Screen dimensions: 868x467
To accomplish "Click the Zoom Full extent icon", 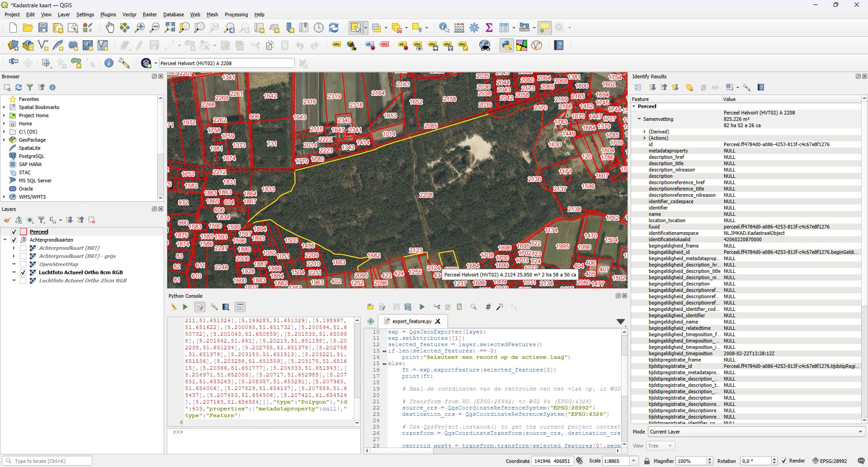I will [170, 28].
